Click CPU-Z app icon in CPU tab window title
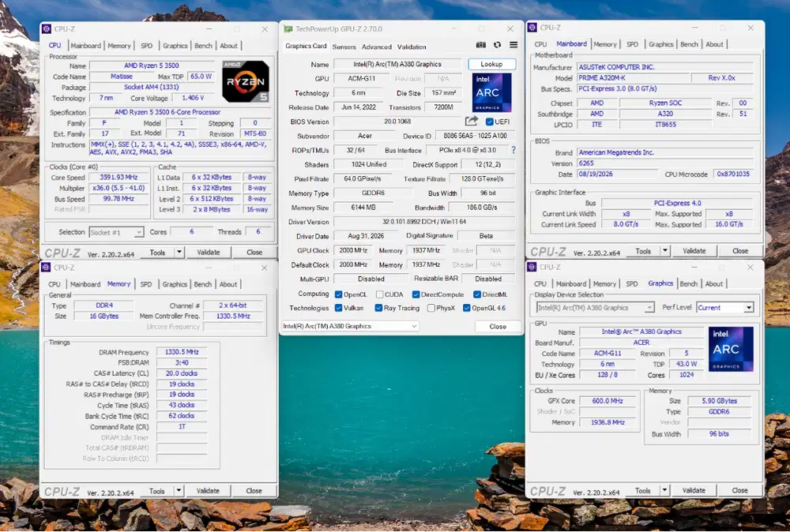The height and width of the screenshot is (532, 790). click(47, 29)
